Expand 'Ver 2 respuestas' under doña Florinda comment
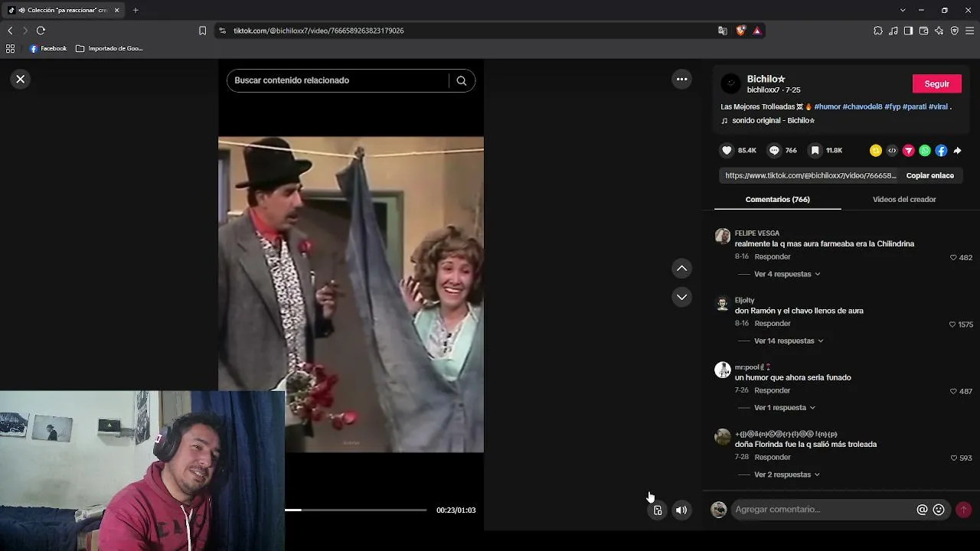This screenshot has height=551, width=980. pos(787,474)
